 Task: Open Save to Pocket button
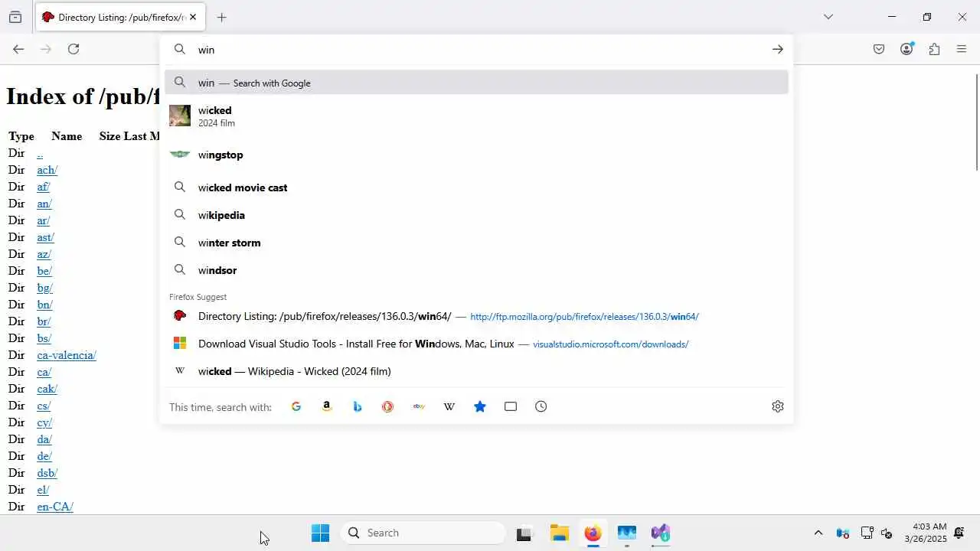(879, 49)
